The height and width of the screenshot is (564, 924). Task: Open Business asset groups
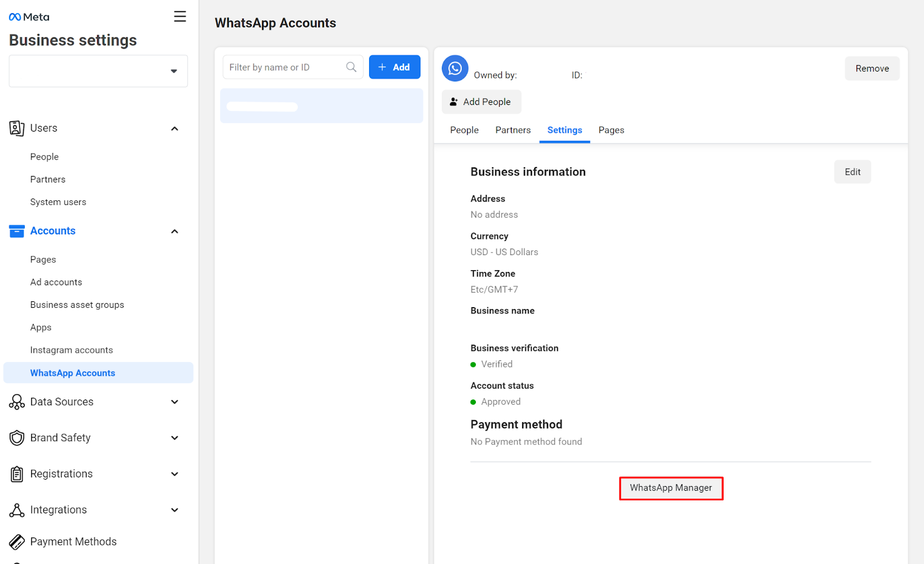tap(77, 304)
